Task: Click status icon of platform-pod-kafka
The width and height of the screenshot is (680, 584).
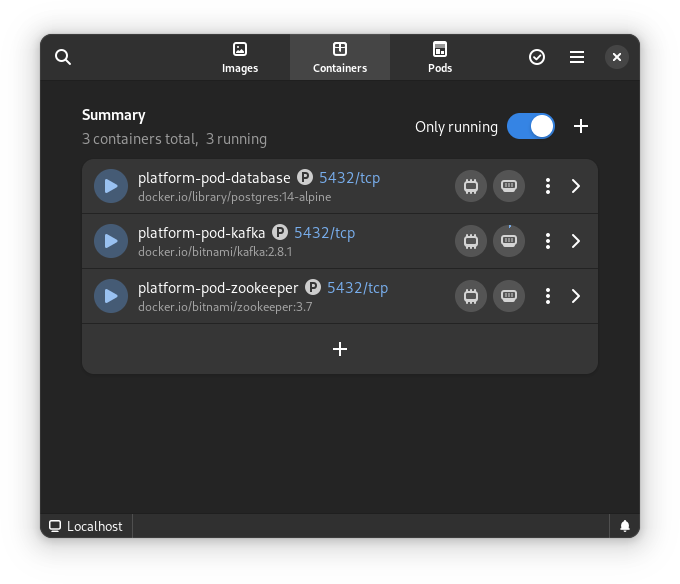Action: tap(111, 241)
